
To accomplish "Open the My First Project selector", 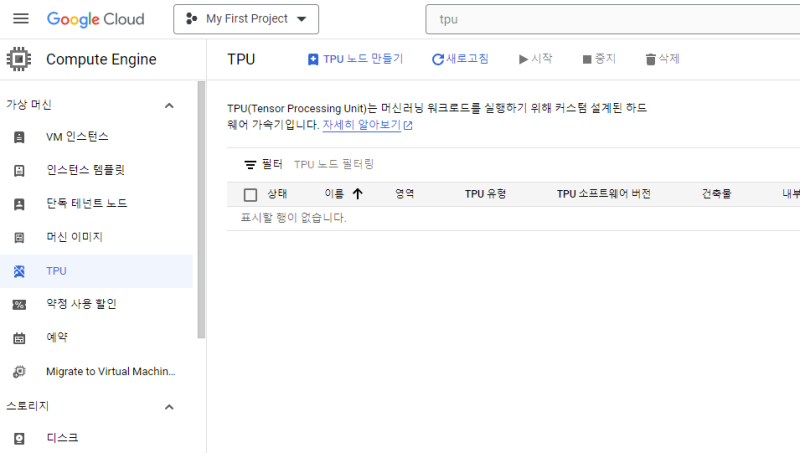I will coord(246,19).
